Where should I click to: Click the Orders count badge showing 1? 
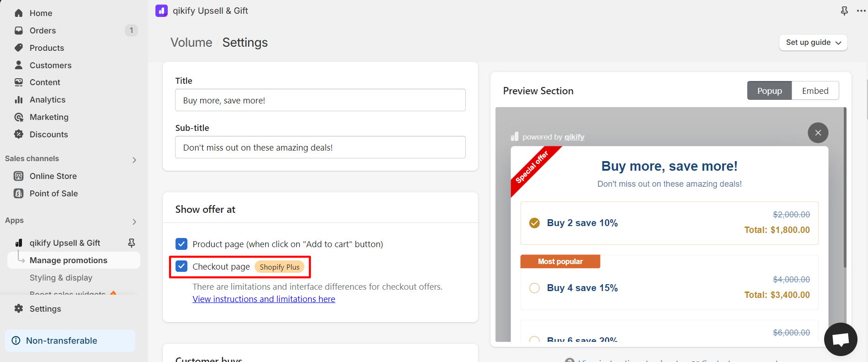[131, 31]
